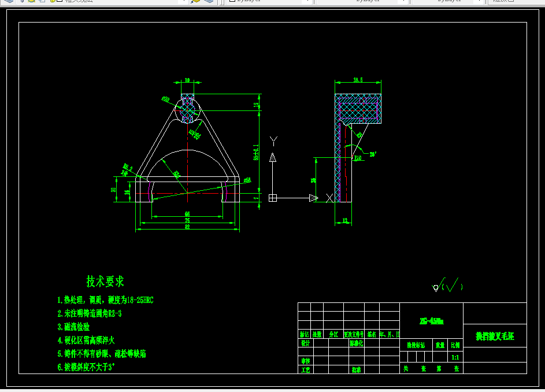
Task: Click the 更改文件号 header cell
Action: pos(354,334)
